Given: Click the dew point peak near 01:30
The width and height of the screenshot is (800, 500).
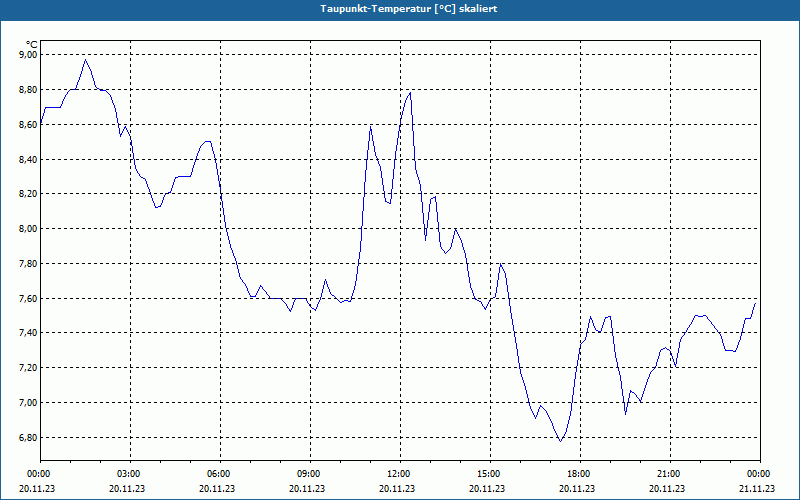Looking at the screenshot, I should coord(86,60).
